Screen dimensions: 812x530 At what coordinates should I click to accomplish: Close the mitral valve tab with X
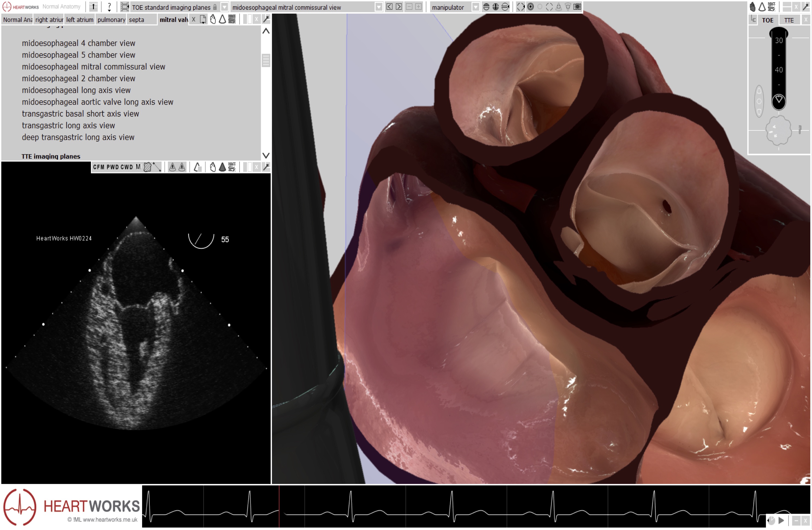(x=194, y=19)
